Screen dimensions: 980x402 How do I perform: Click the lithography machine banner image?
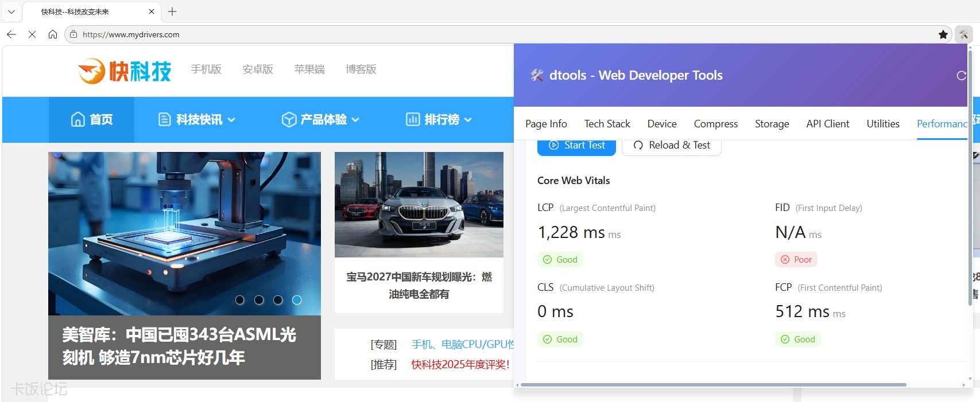184,233
